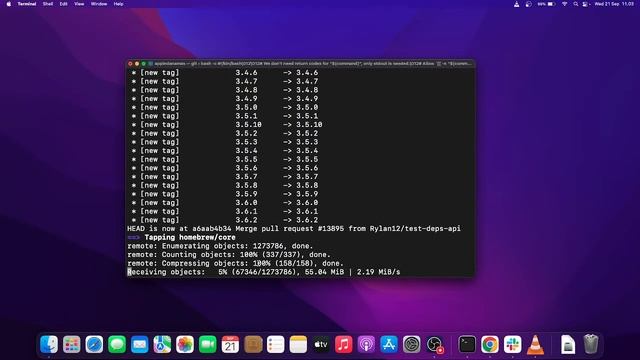Open the View menu
This screenshot has width=640, height=360.
coord(79,4)
